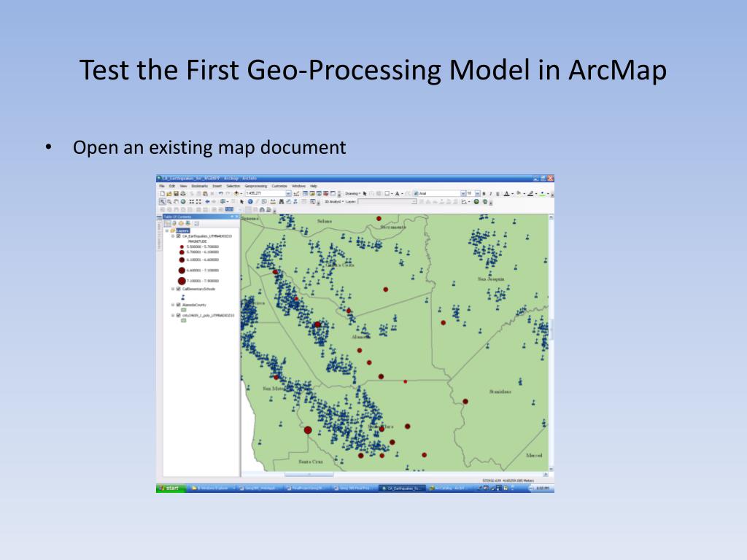Screen dimensions: 747x560
Task: Select the Identify tool icon
Action: click(x=250, y=201)
